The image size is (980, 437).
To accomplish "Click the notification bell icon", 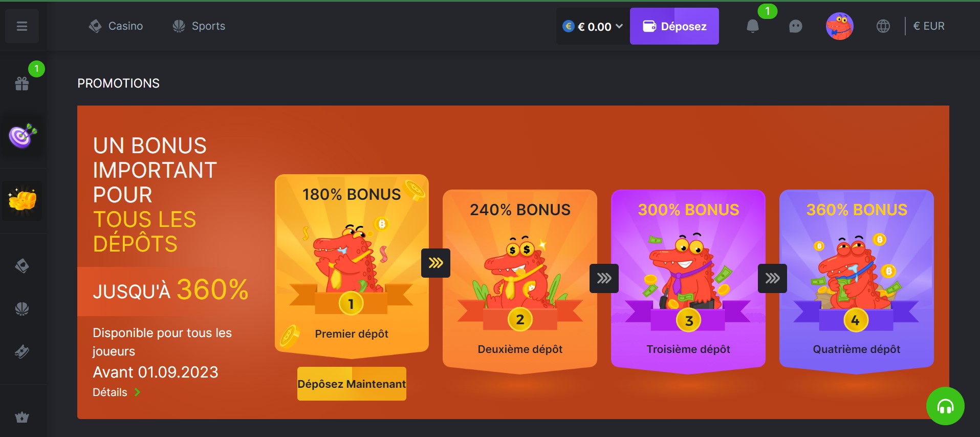I will [752, 26].
